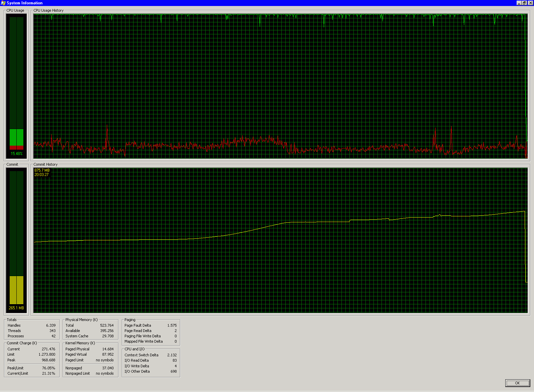Click the 265.1 MB commit label

point(16,308)
